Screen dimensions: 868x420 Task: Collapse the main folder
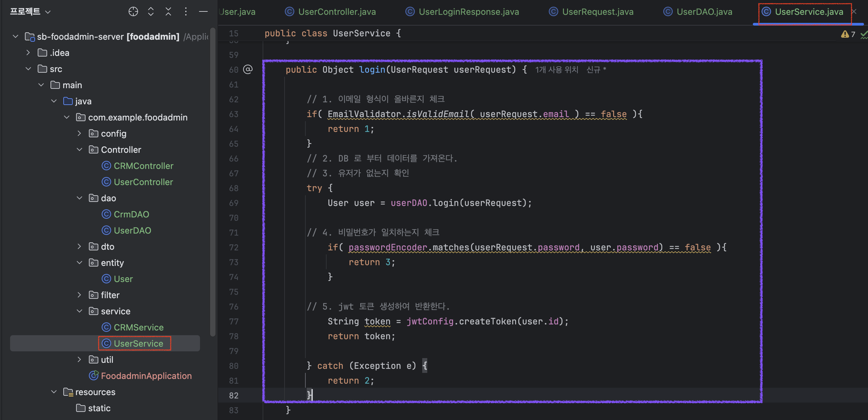pyautogui.click(x=41, y=85)
